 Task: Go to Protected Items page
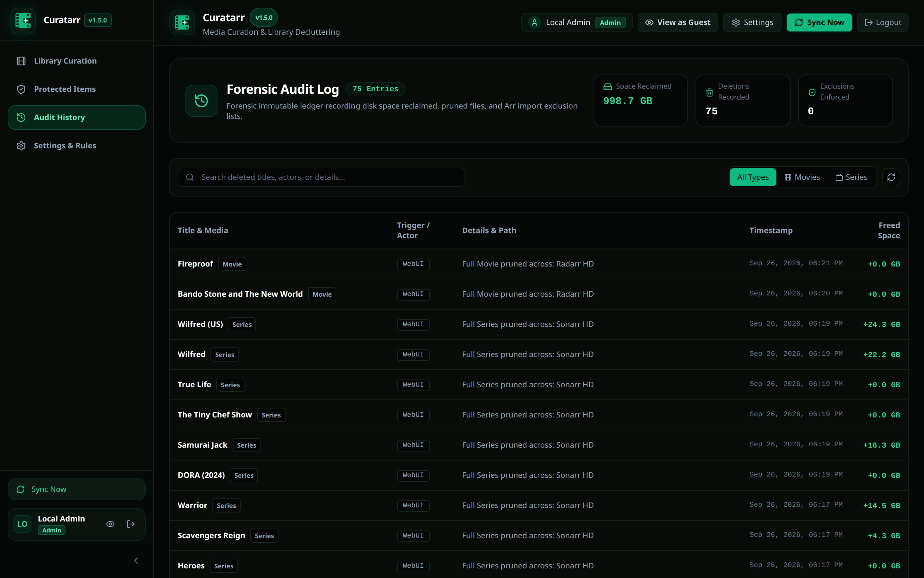pos(76,89)
